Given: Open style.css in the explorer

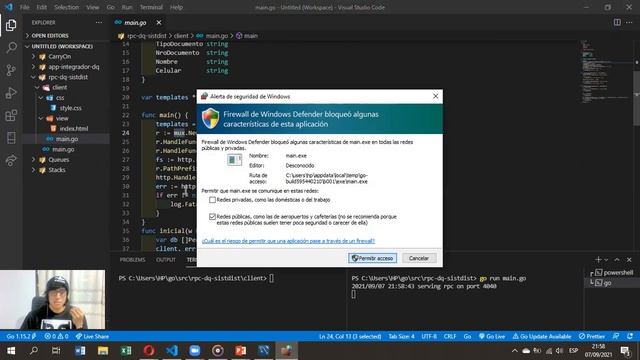Looking at the screenshot, I should point(70,108).
